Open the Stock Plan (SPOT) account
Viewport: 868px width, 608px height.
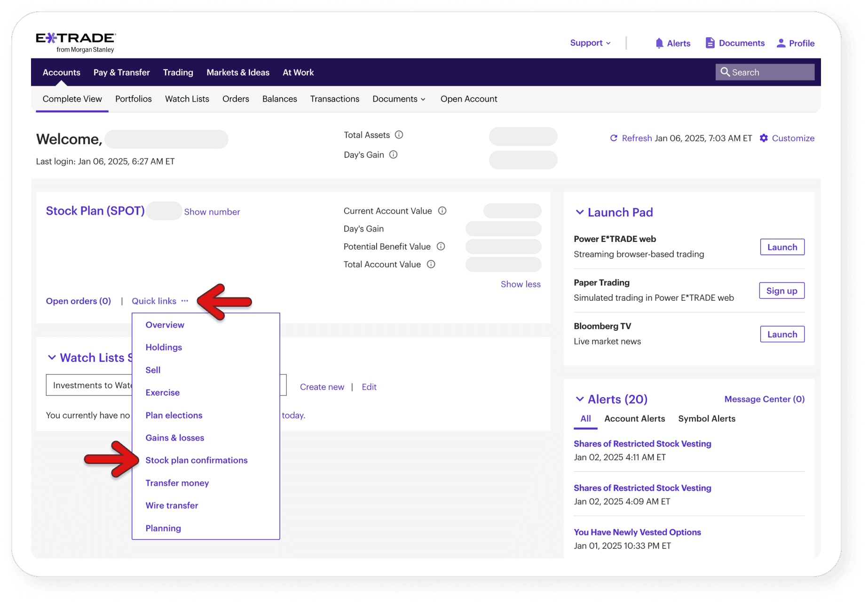pyautogui.click(x=95, y=210)
